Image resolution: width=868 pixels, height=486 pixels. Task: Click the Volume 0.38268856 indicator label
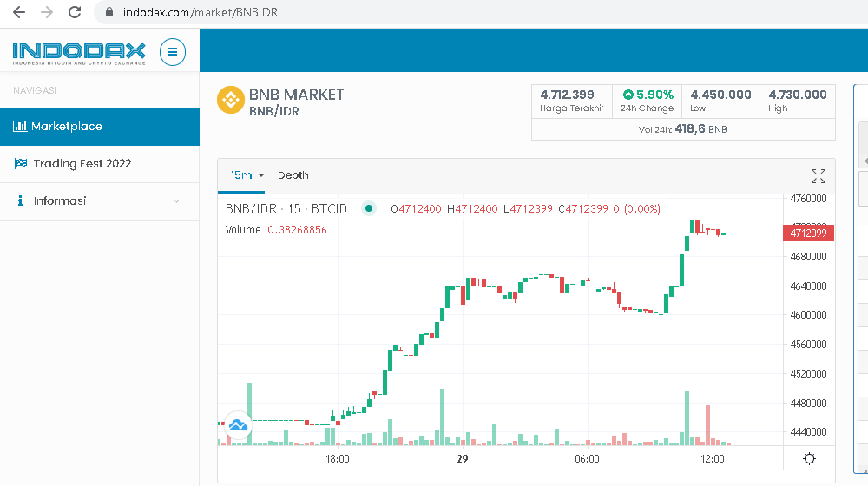276,229
